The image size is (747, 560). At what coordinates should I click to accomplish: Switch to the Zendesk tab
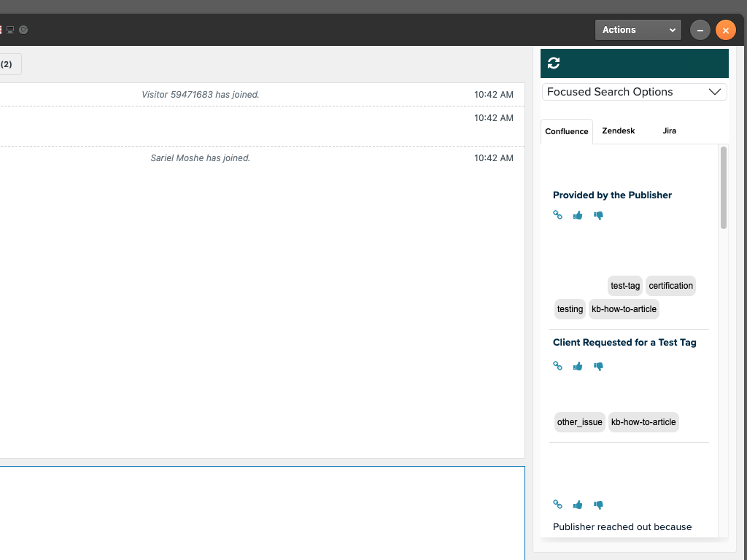[x=618, y=131]
